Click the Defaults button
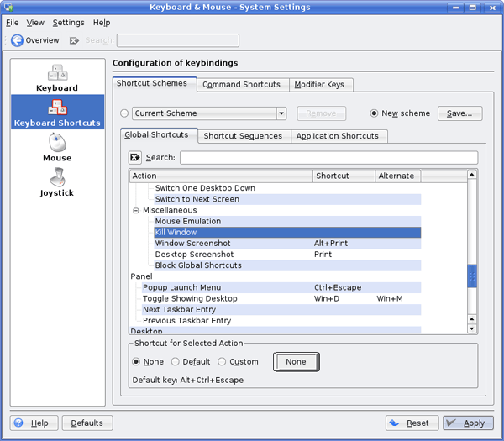 (87, 423)
